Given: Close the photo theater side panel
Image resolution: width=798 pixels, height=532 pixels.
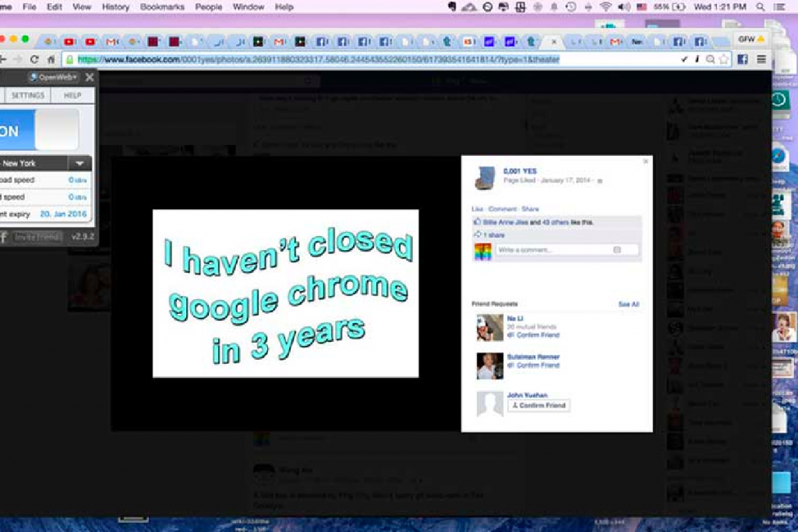Looking at the screenshot, I should point(645,161).
